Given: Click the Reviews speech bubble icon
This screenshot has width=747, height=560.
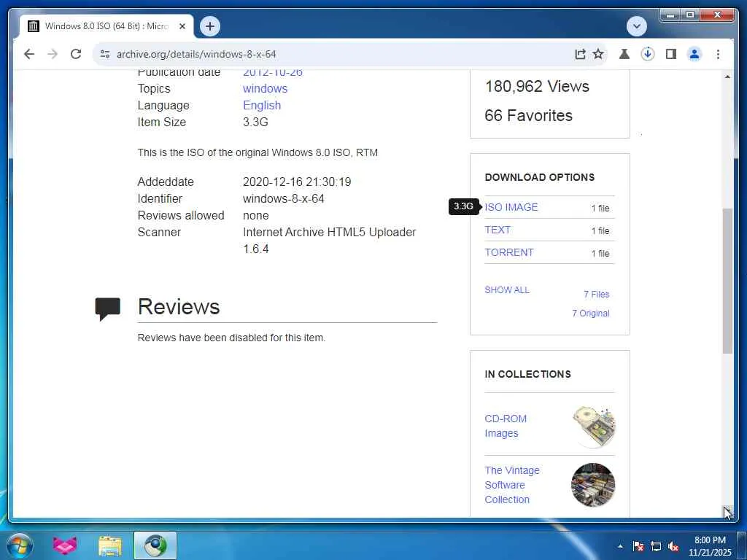Looking at the screenshot, I should 108,308.
